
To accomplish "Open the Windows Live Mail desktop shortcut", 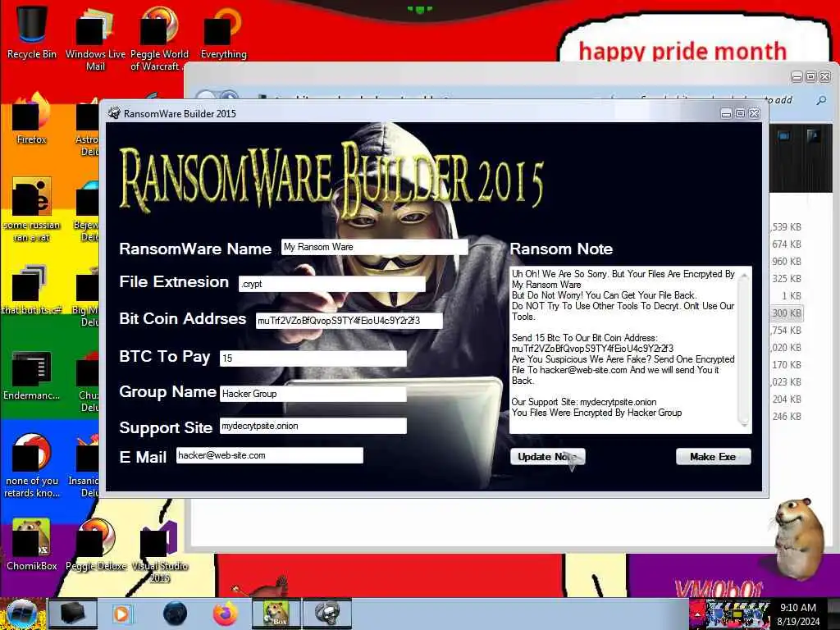I will 95,39.
